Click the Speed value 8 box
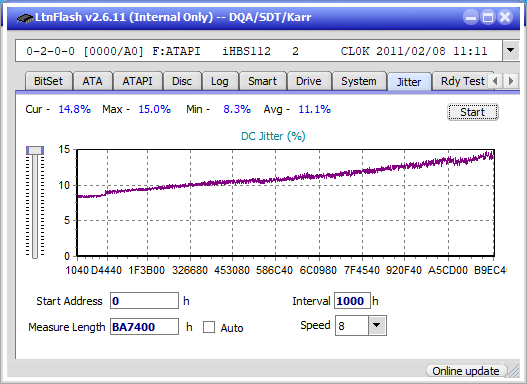Screen dimensions: 527x384 click(352, 326)
